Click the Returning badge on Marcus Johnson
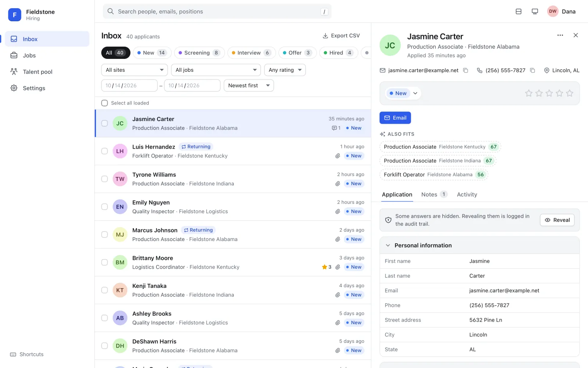The image size is (588, 368). tap(198, 230)
